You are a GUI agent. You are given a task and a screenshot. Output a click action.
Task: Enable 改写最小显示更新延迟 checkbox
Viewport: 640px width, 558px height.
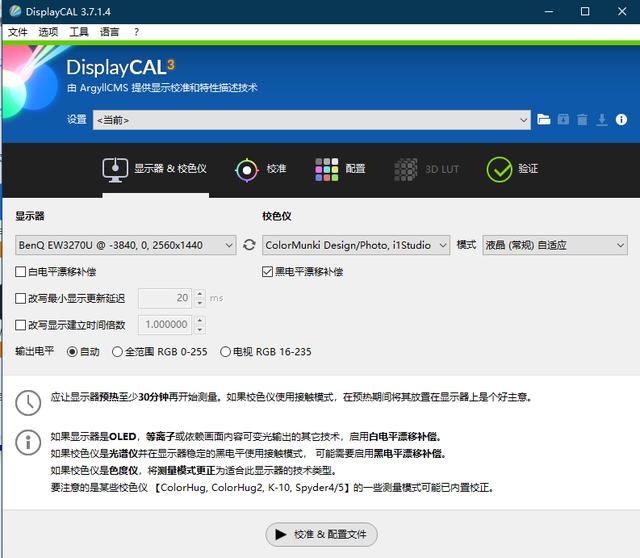point(20,298)
